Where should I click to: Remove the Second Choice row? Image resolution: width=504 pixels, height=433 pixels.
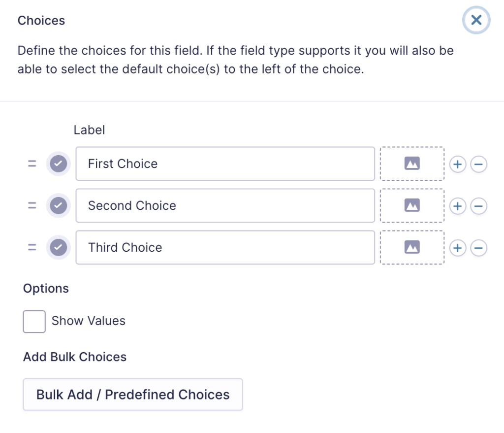[x=478, y=206]
